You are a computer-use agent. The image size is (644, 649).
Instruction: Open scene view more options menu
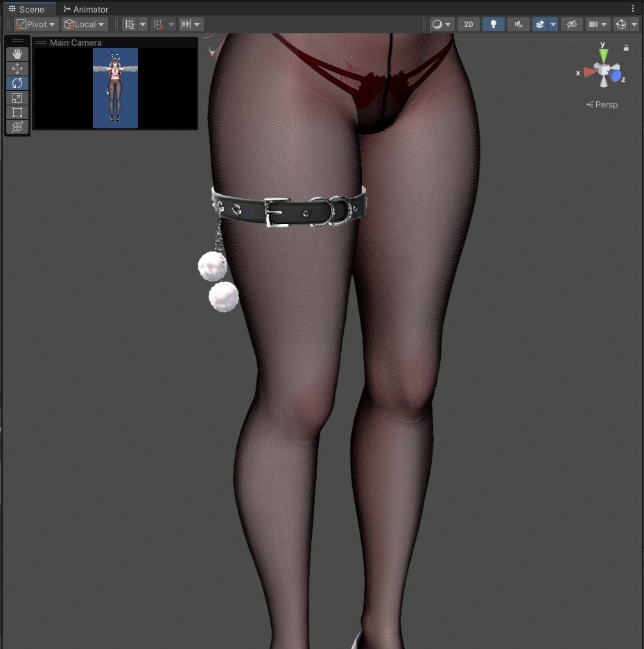(633, 8)
